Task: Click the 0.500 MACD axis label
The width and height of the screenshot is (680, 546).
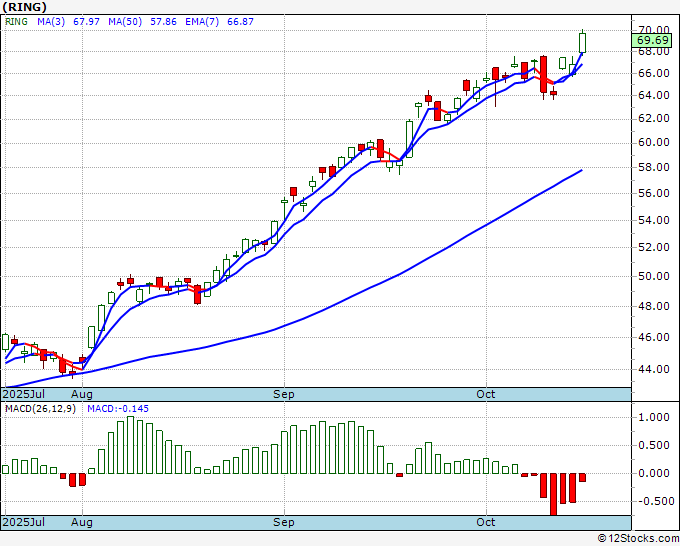Action: (x=654, y=445)
